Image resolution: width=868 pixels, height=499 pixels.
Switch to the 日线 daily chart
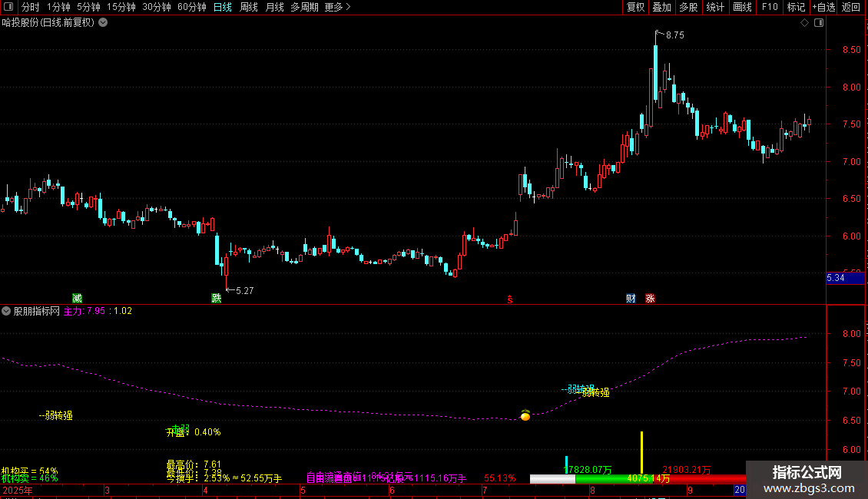[x=223, y=7]
